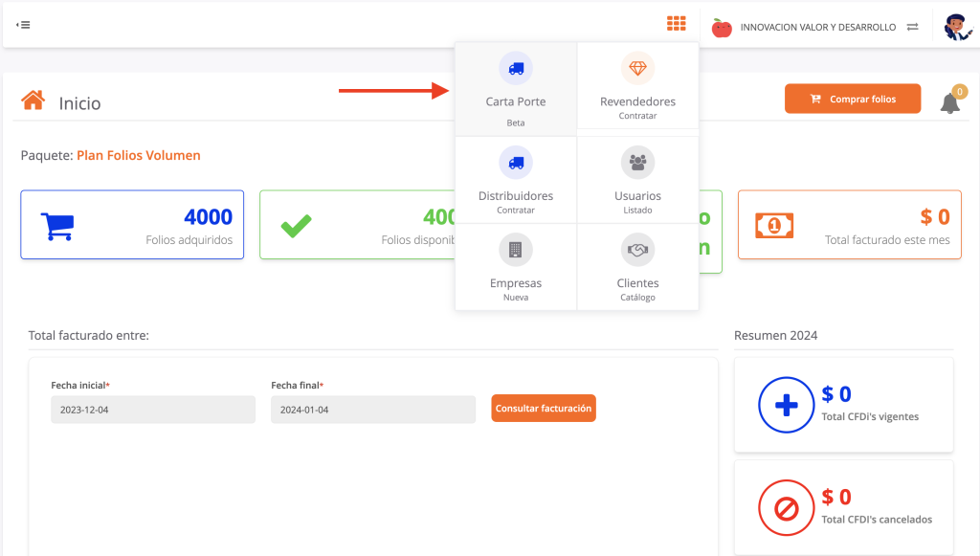Click the Fecha inicial date field

[x=153, y=410]
